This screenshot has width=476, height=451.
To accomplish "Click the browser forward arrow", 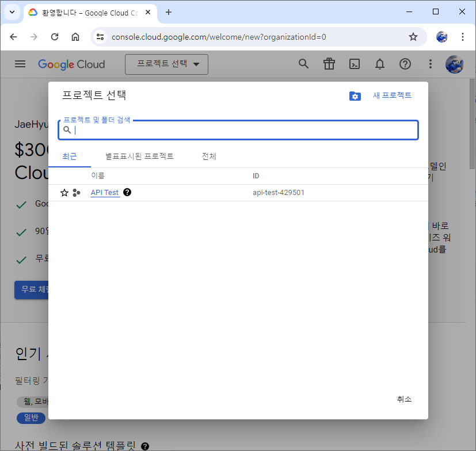I will [x=34, y=37].
